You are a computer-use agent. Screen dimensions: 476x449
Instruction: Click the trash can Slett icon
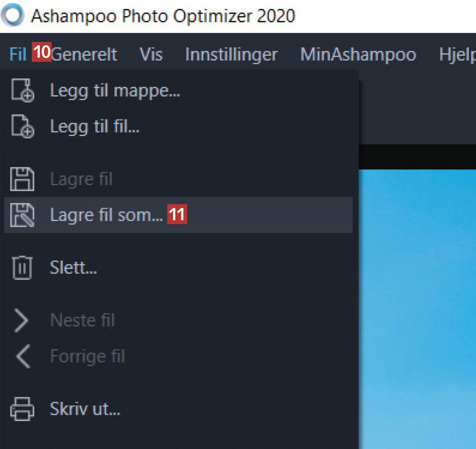(22, 268)
